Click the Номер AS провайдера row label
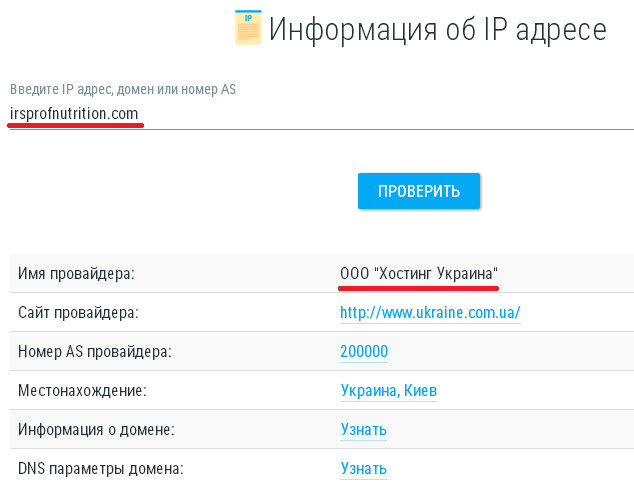This screenshot has width=634, height=487. tap(95, 352)
